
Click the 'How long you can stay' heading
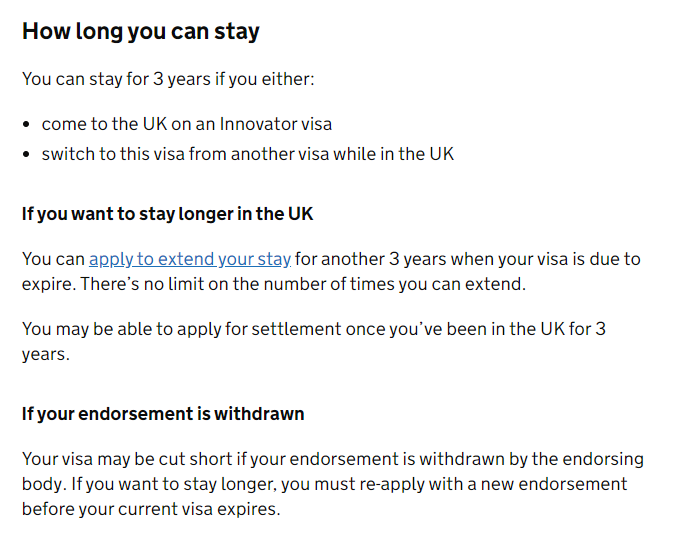coord(141,32)
